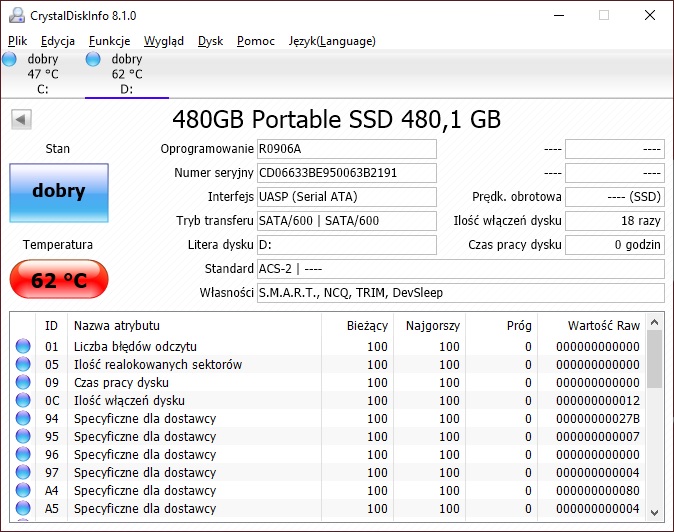Click the serial number field

346,173
